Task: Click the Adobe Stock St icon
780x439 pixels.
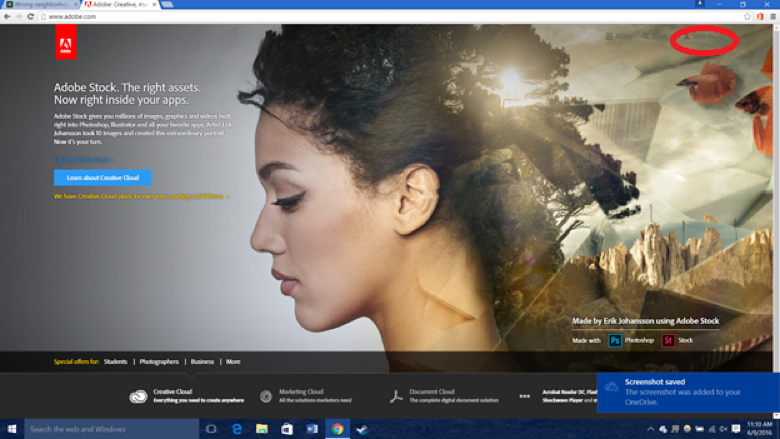Action: [668, 341]
